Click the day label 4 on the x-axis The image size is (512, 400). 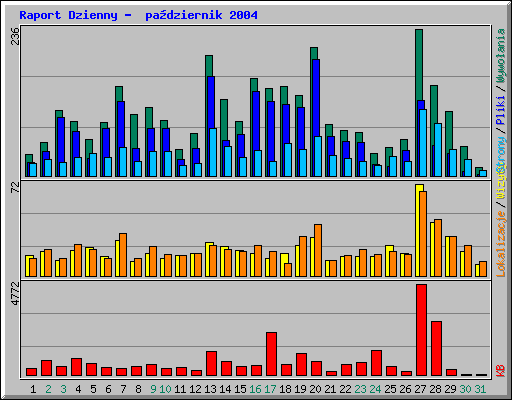(78, 389)
